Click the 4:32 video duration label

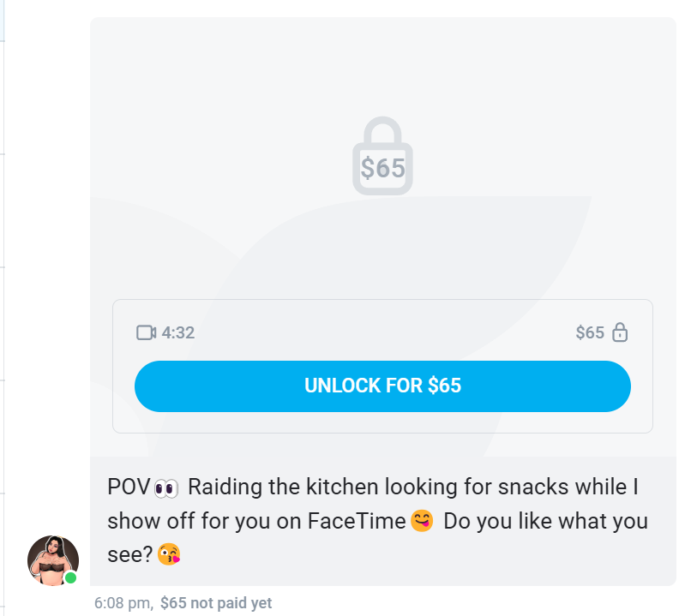coord(178,333)
